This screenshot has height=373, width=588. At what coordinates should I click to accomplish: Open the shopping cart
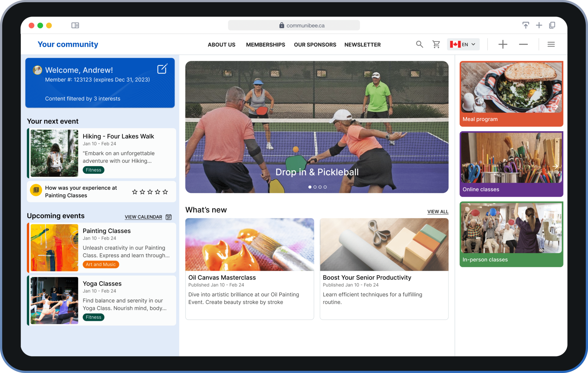tap(436, 44)
